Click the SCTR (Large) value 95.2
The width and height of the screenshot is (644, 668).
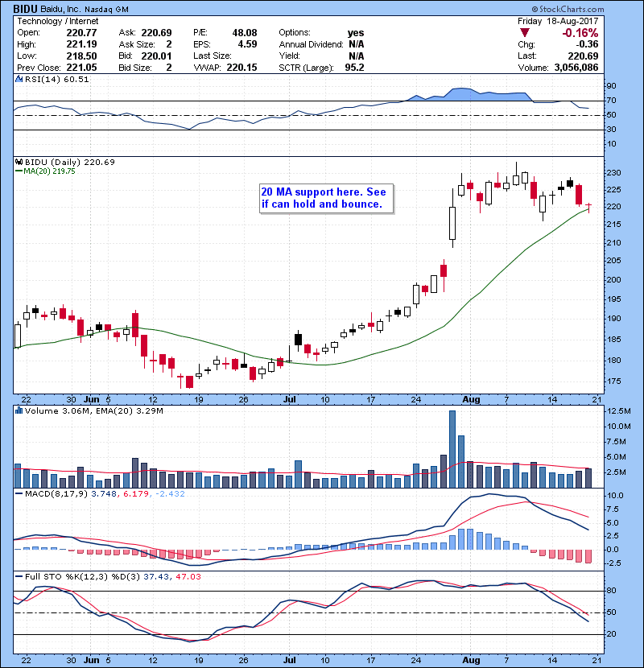pos(355,68)
